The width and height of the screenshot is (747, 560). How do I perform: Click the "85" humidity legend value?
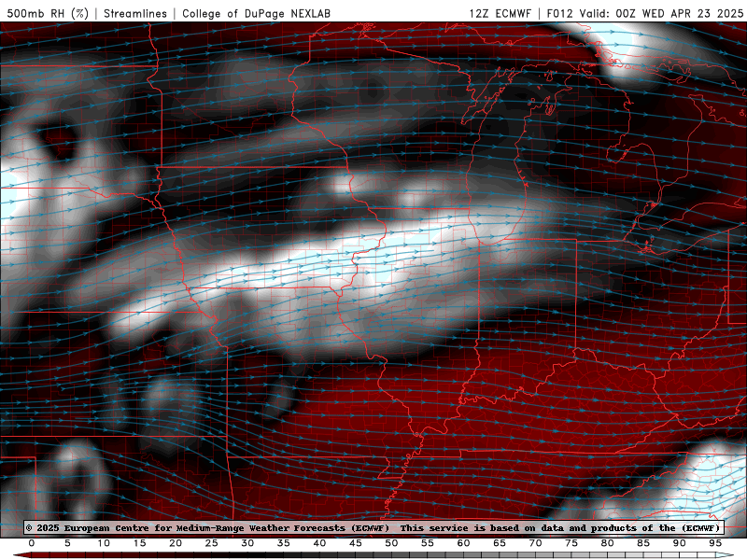(643, 543)
